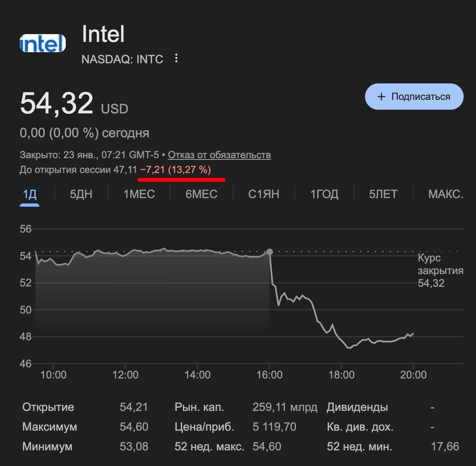The width and height of the screenshot is (476, 466).
Task: Select the 6МЕС range tab
Action: click(201, 194)
